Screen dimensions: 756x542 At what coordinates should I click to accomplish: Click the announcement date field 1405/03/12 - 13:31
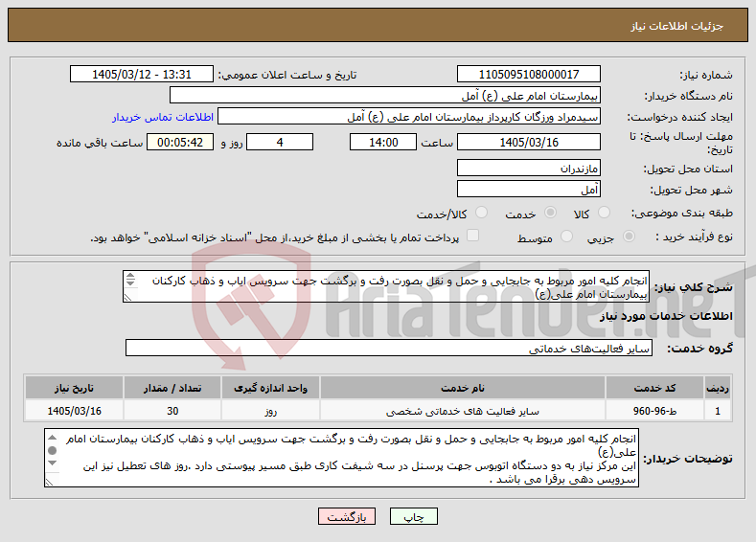click(141, 74)
